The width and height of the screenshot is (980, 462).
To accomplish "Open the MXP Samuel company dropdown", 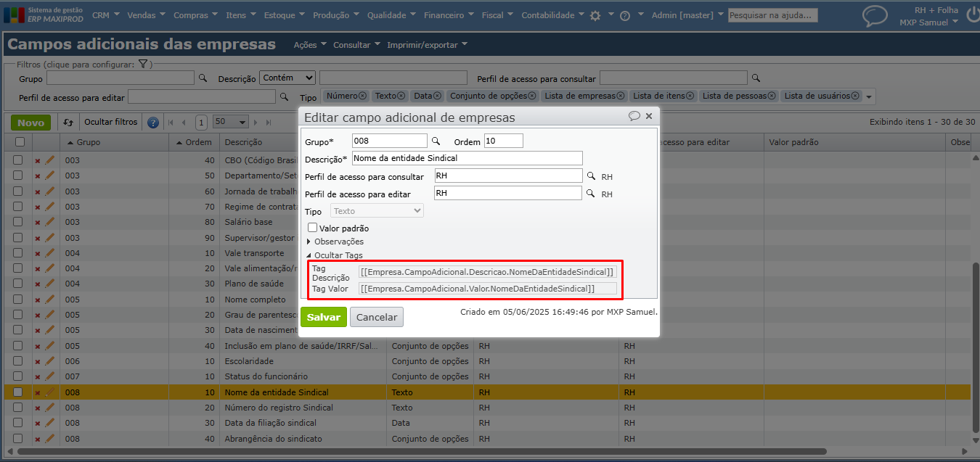I will click(929, 22).
